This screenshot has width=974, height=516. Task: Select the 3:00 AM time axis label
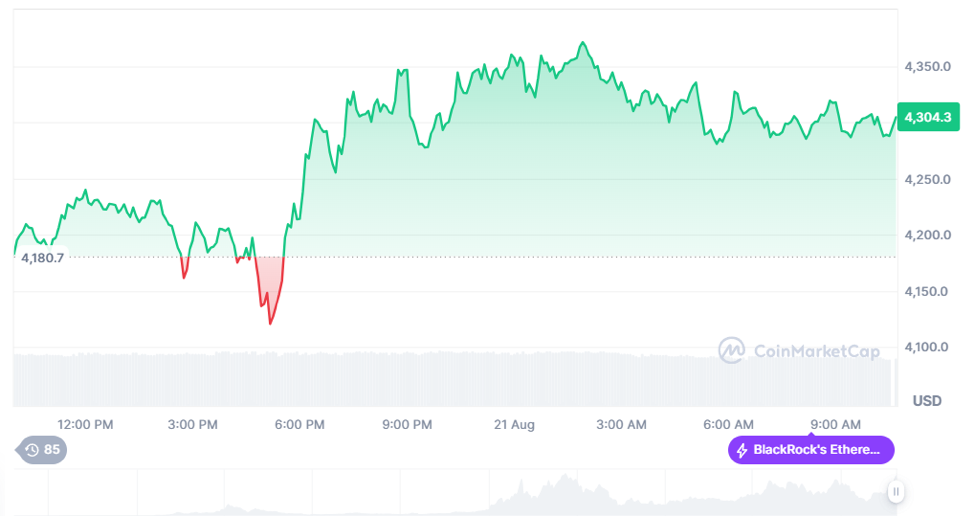(x=621, y=424)
